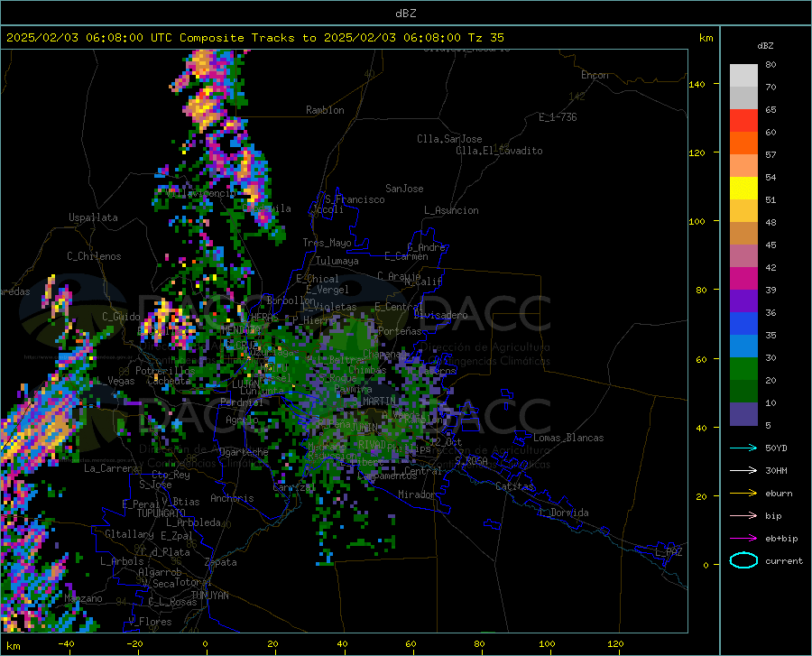The image size is (812, 656).
Task: Click the 'E_1-736' map label
Action: point(558,117)
